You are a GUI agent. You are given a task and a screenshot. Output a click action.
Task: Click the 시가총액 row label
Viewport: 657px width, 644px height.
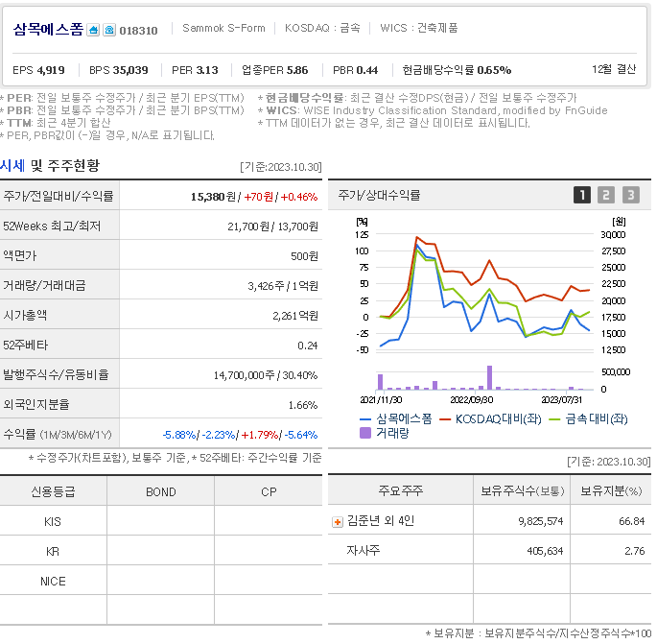click(x=25, y=316)
